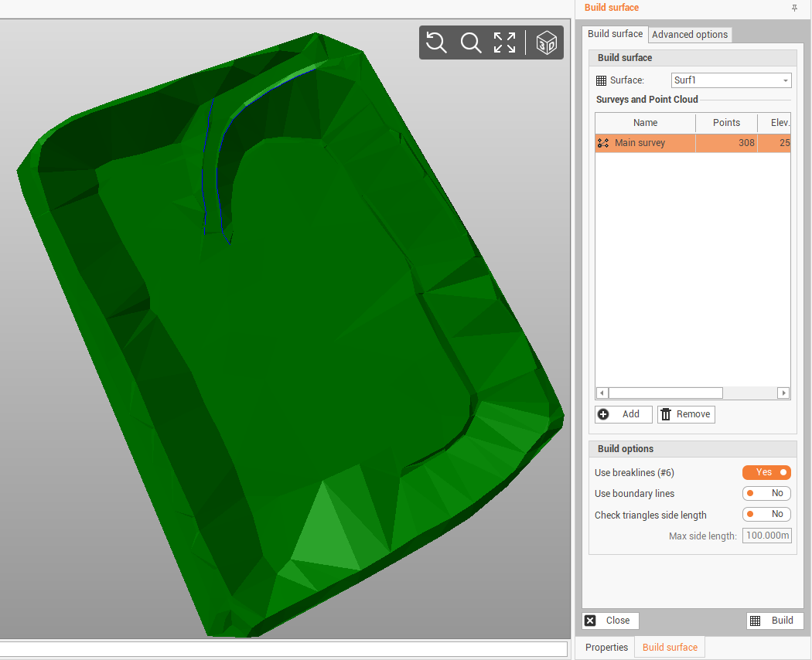
Task: Enable Use boundary lines toggle
Action: pos(766,493)
